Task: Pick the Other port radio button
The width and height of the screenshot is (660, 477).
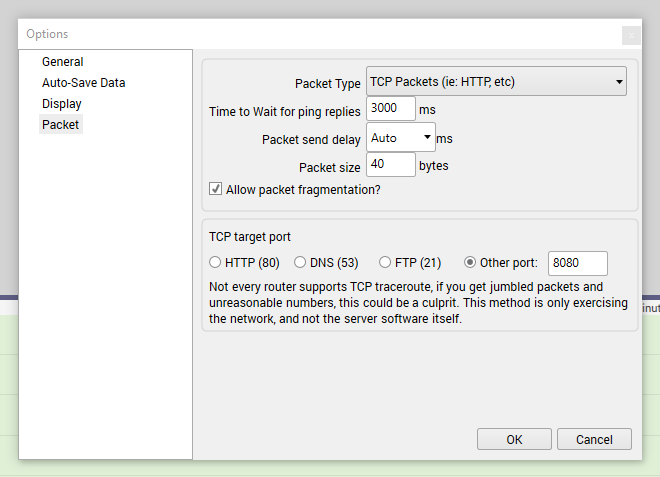Action: click(x=471, y=263)
